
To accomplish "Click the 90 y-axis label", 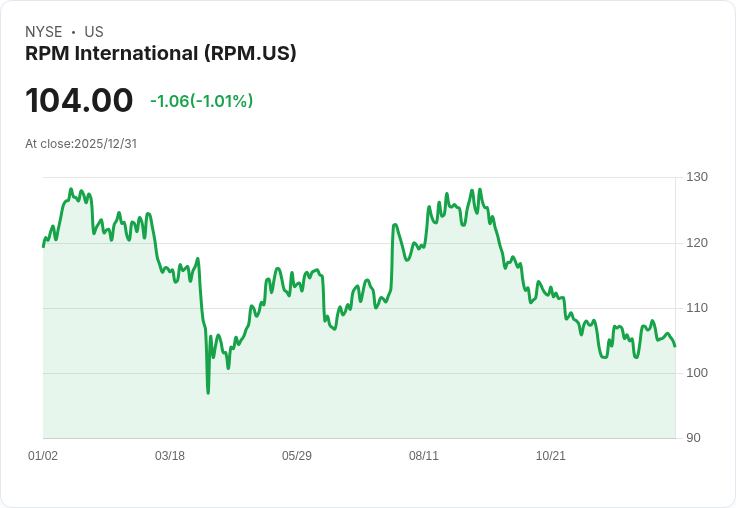I will 694,438.
